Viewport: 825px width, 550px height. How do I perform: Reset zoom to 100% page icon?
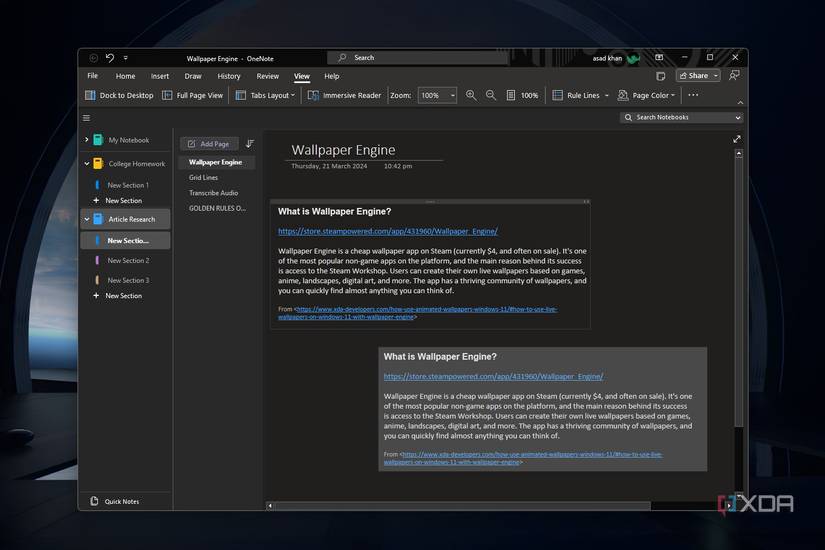click(522, 95)
